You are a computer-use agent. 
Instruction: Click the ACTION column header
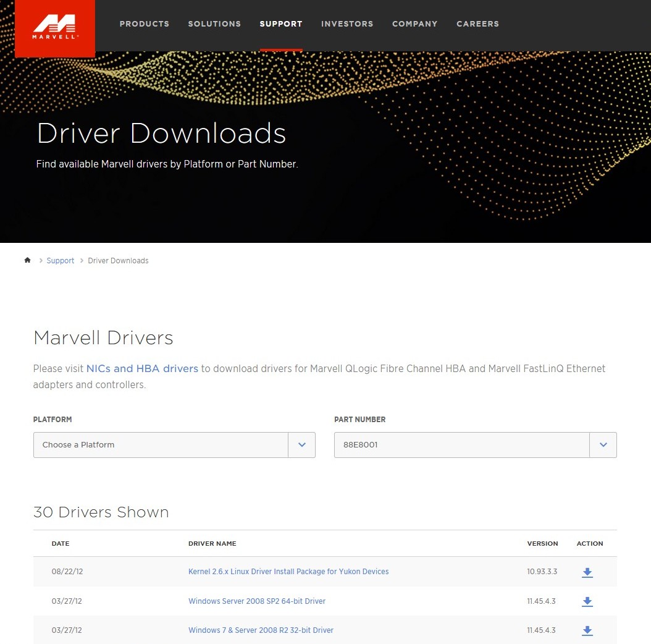click(590, 543)
